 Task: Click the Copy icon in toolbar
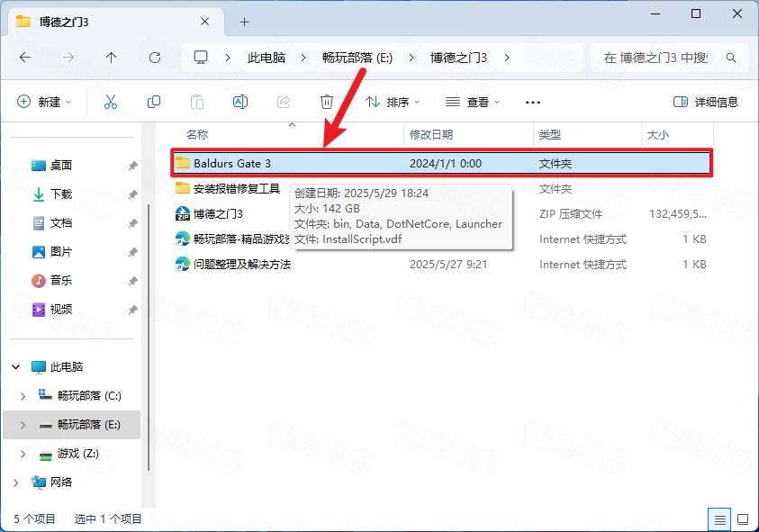click(x=153, y=102)
